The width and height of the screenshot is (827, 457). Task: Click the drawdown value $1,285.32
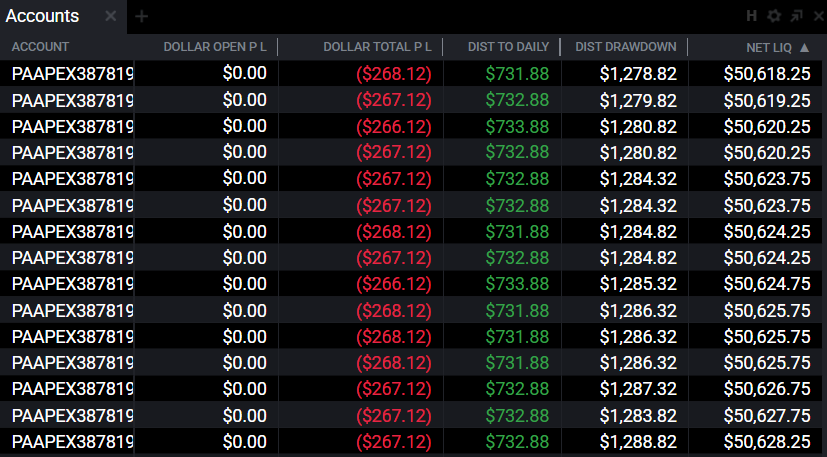pyautogui.click(x=638, y=284)
